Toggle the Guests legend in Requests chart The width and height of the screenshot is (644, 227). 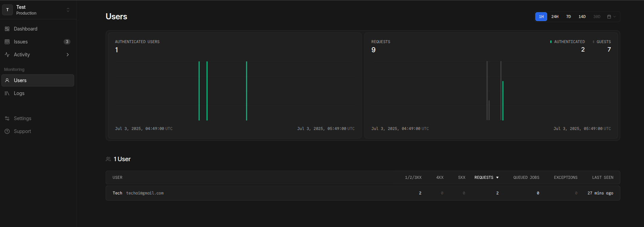(602, 42)
